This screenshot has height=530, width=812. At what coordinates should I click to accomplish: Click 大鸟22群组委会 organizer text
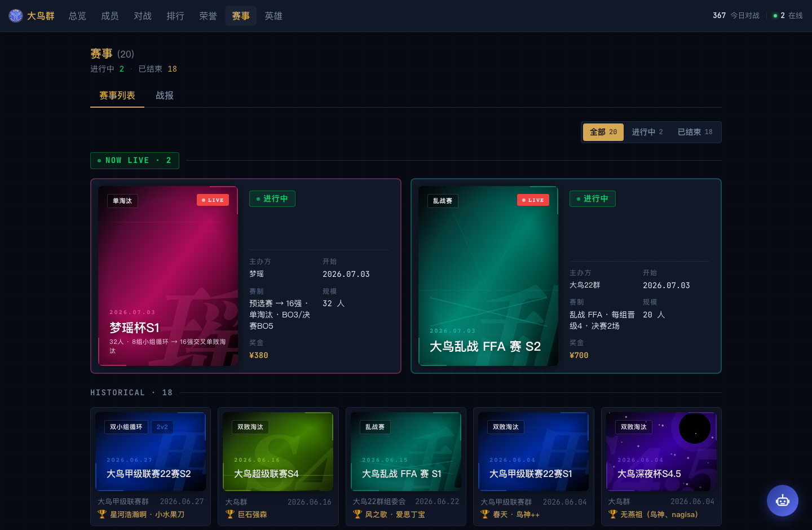tap(379, 501)
